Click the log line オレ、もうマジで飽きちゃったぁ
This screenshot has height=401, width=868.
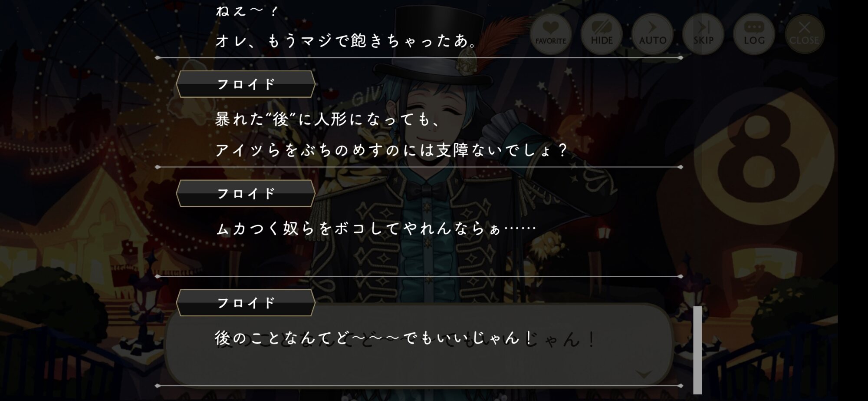(x=346, y=41)
